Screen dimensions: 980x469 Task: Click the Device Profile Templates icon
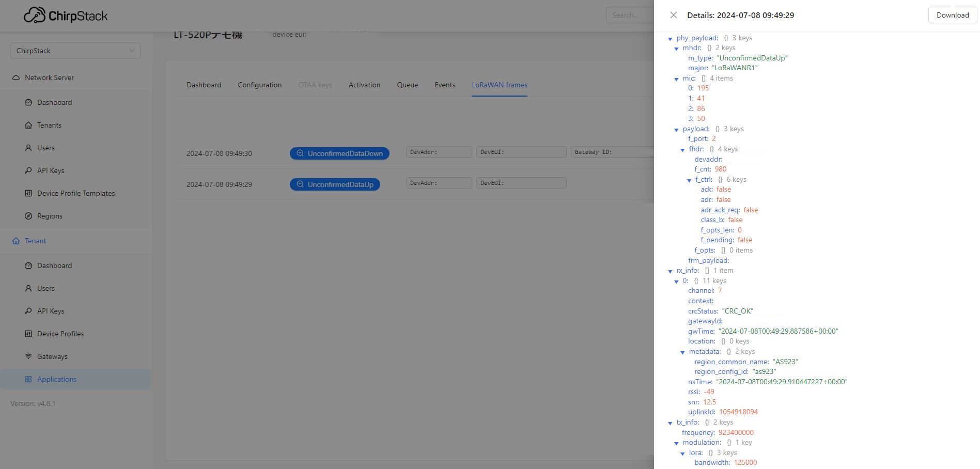point(28,193)
